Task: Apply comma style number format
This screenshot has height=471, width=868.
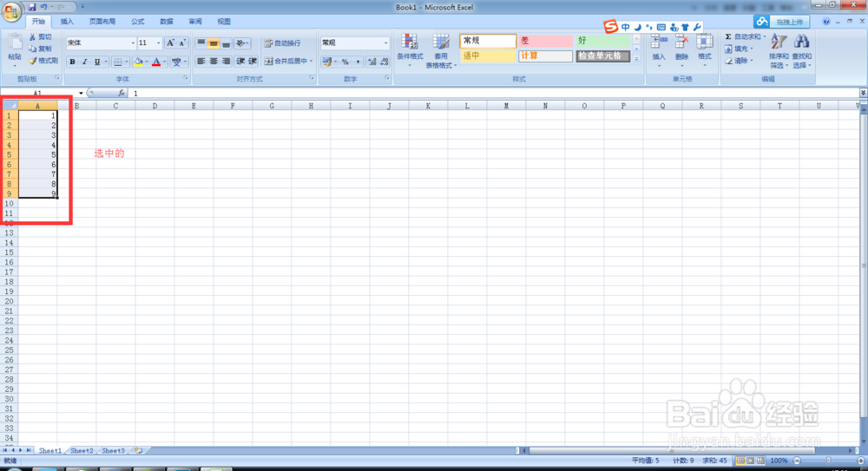Action: pyautogui.click(x=358, y=62)
